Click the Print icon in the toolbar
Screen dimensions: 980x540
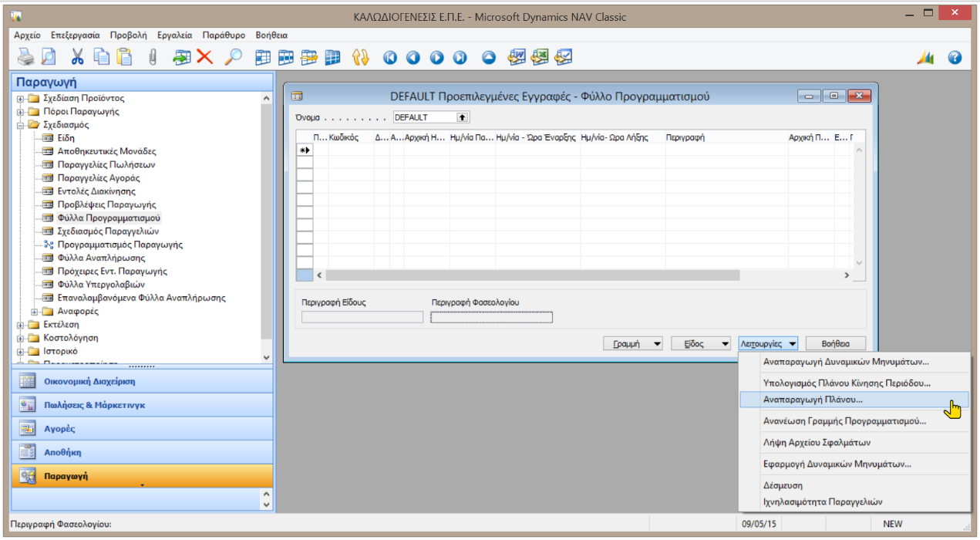pyautogui.click(x=26, y=56)
